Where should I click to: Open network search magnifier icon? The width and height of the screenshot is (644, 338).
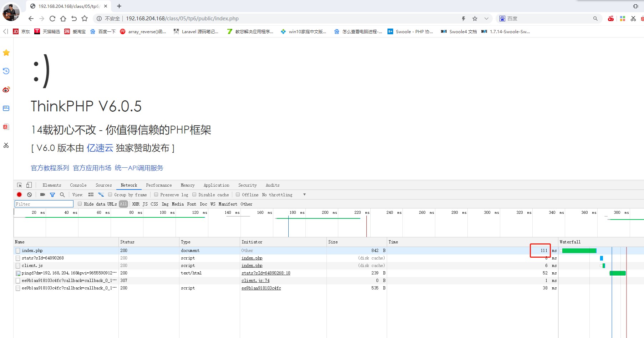62,195
